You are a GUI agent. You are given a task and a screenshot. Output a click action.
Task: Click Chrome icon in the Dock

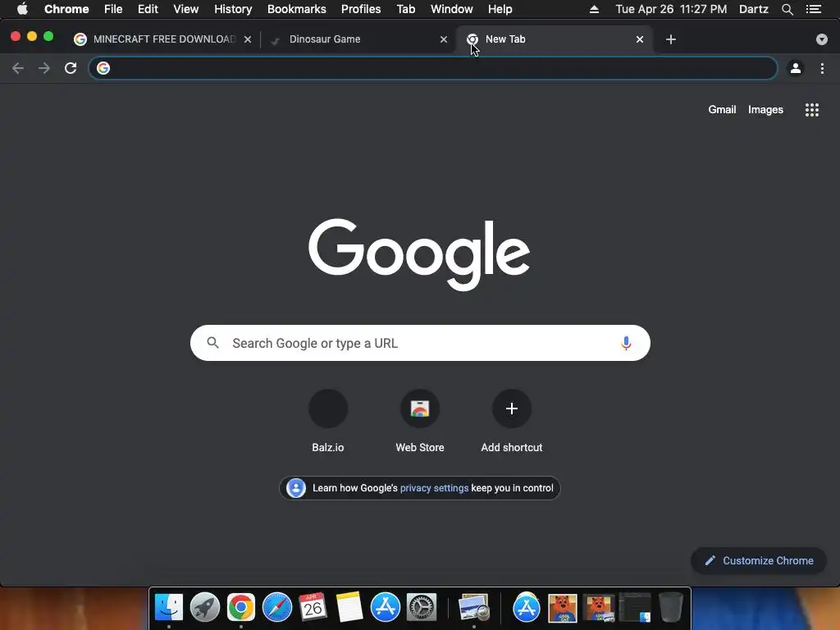point(241,608)
